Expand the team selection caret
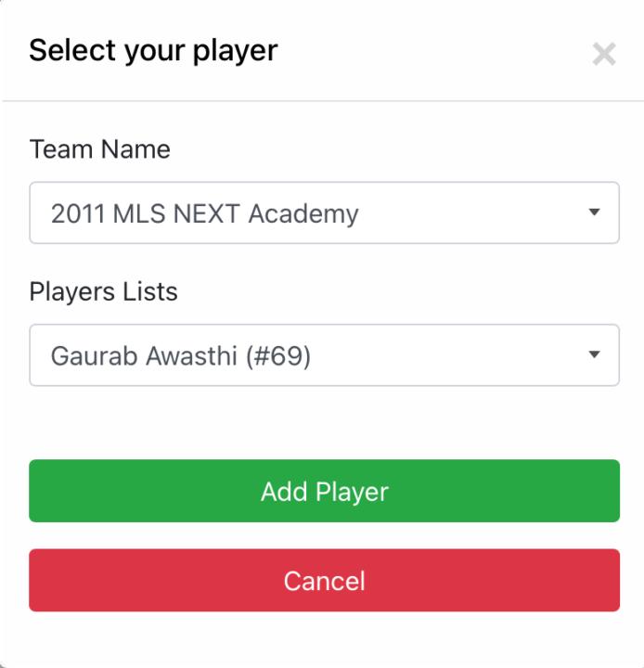The image size is (644, 668). click(x=594, y=212)
